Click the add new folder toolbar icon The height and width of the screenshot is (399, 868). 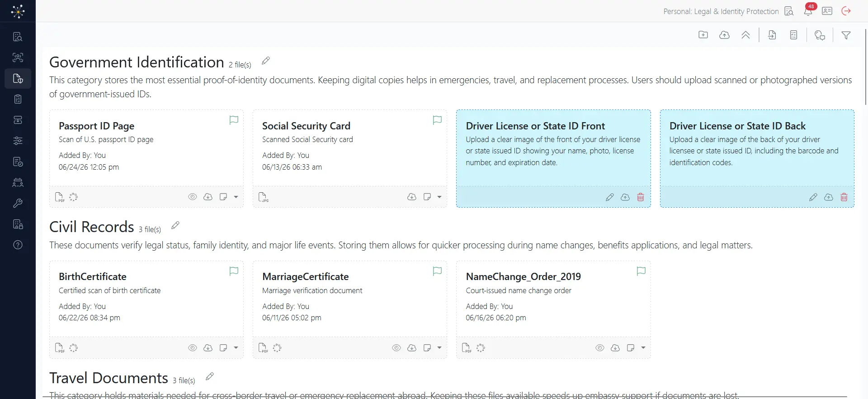coord(703,35)
